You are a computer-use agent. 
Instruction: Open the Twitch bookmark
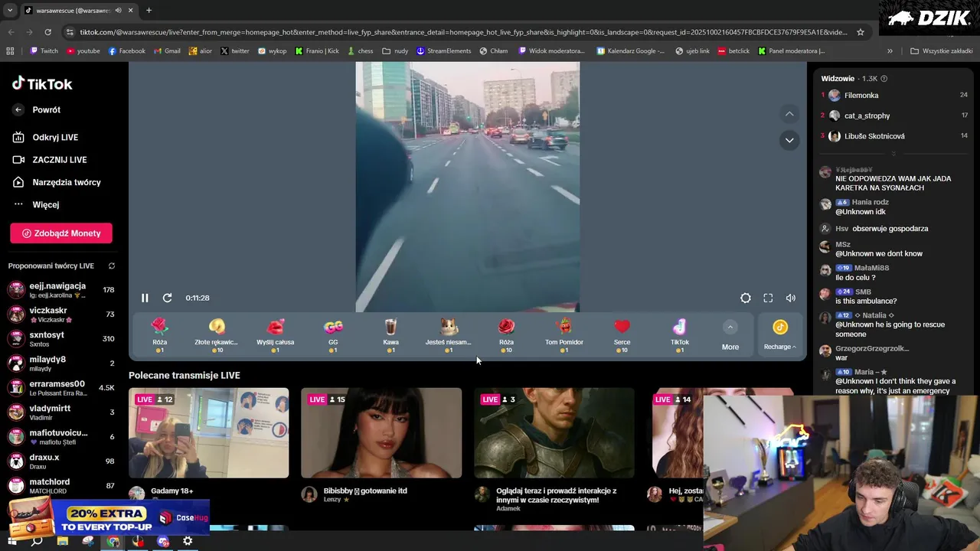(44, 51)
